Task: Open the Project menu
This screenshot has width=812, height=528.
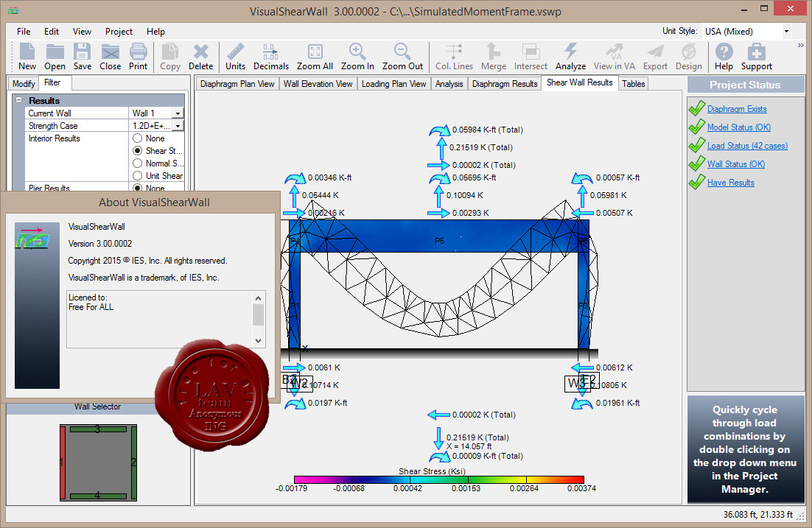Action: [119, 32]
